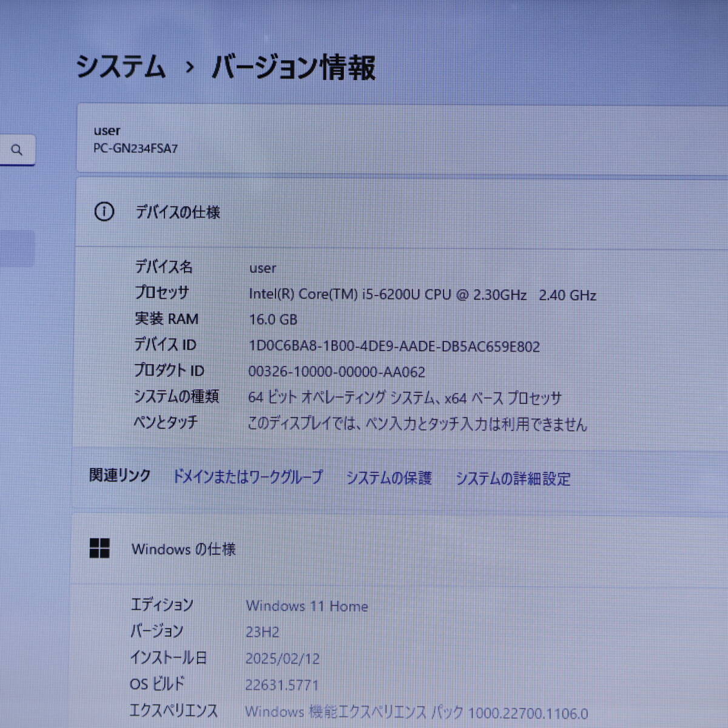The image size is (728, 728).
Task: Open システムの詳細設定 link
Action: click(x=513, y=479)
